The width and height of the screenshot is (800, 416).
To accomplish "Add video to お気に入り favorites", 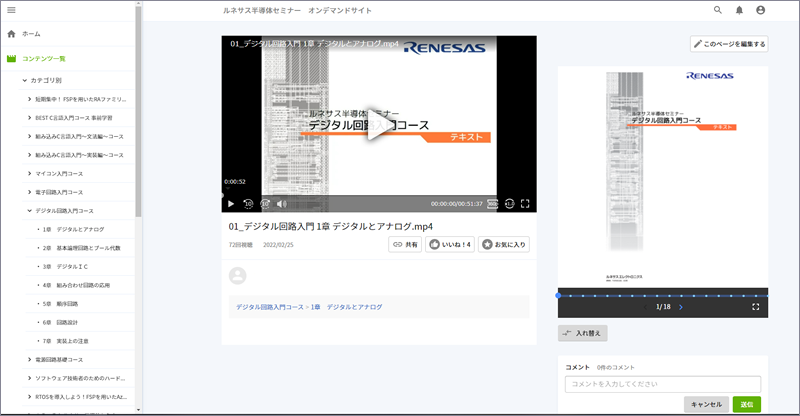I will pos(504,244).
